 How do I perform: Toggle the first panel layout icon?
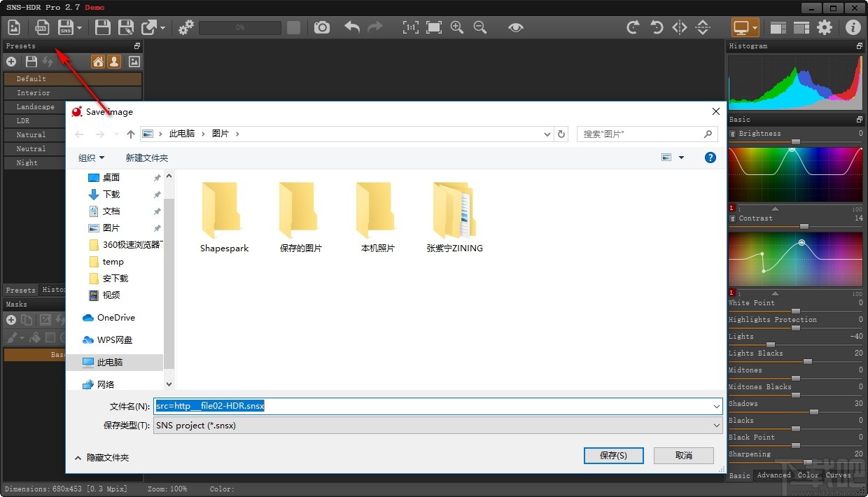click(x=778, y=27)
